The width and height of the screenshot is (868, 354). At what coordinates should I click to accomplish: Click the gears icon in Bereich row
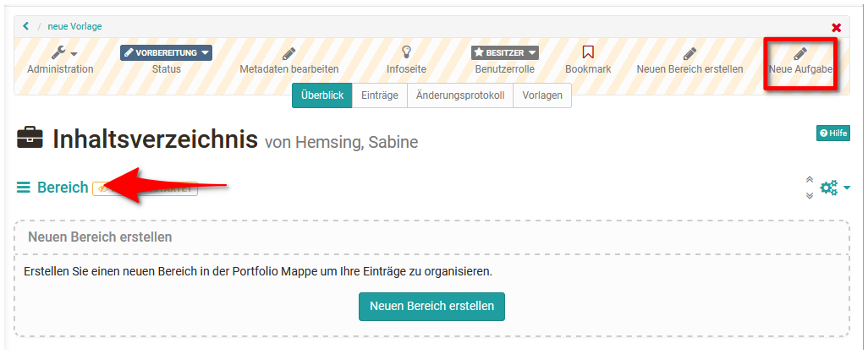point(829,188)
